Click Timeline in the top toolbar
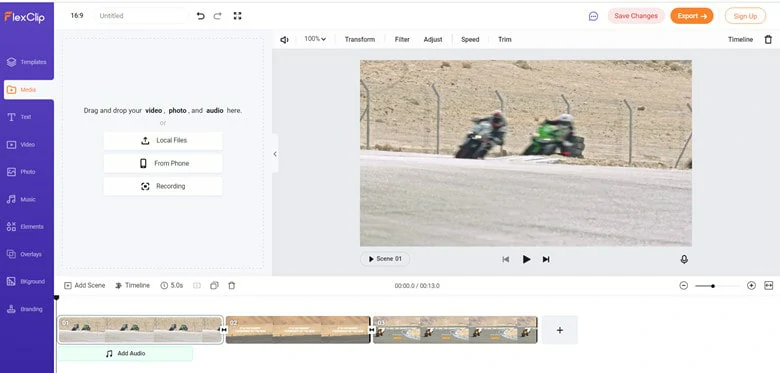The image size is (780, 373). (x=740, y=39)
